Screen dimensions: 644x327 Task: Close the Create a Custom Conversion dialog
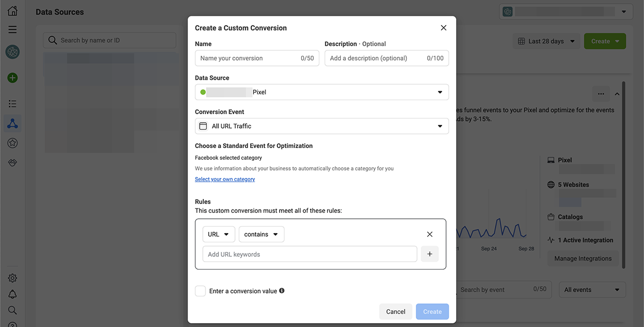(x=443, y=28)
